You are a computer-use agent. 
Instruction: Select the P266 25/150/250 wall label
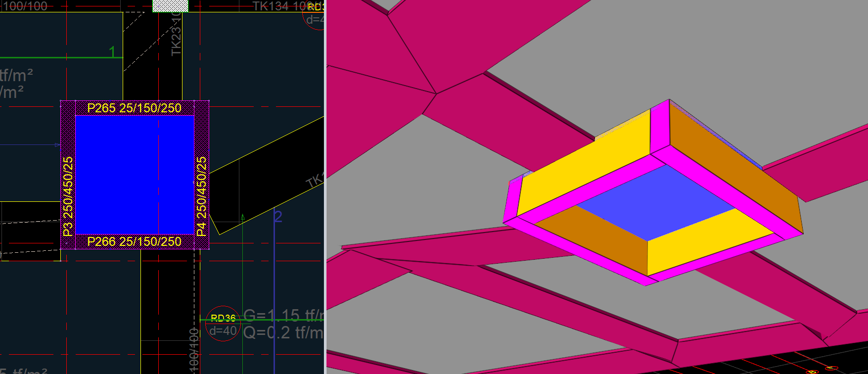(x=134, y=241)
